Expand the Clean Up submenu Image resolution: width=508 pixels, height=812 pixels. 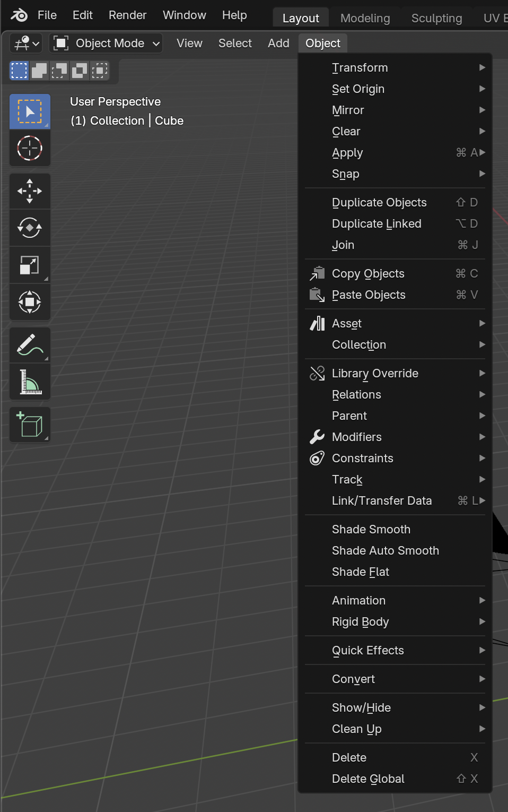coord(395,729)
